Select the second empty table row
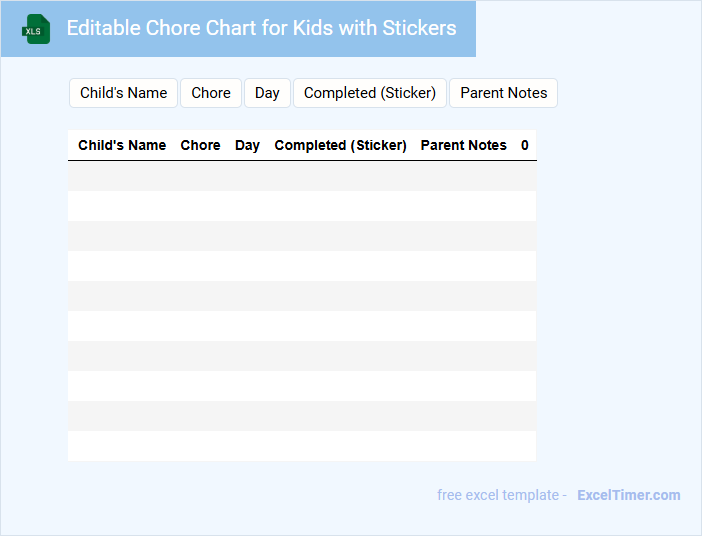 [x=301, y=206]
